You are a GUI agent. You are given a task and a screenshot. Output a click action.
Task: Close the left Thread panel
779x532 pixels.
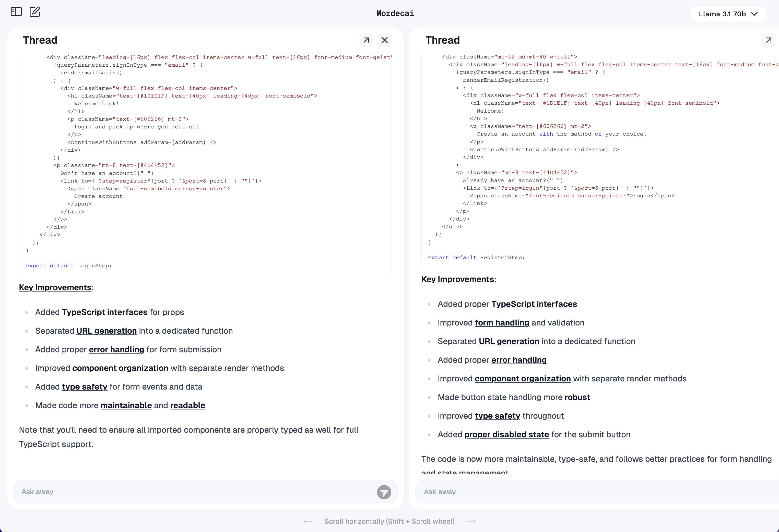click(x=384, y=40)
